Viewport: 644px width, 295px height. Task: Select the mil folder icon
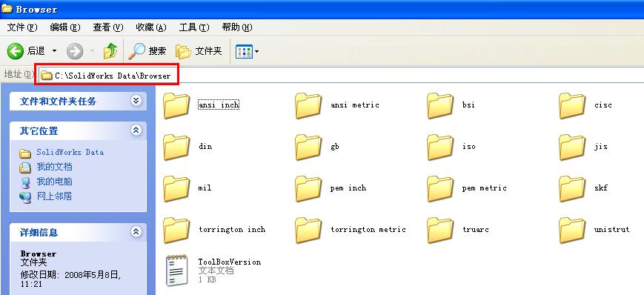tap(176, 188)
